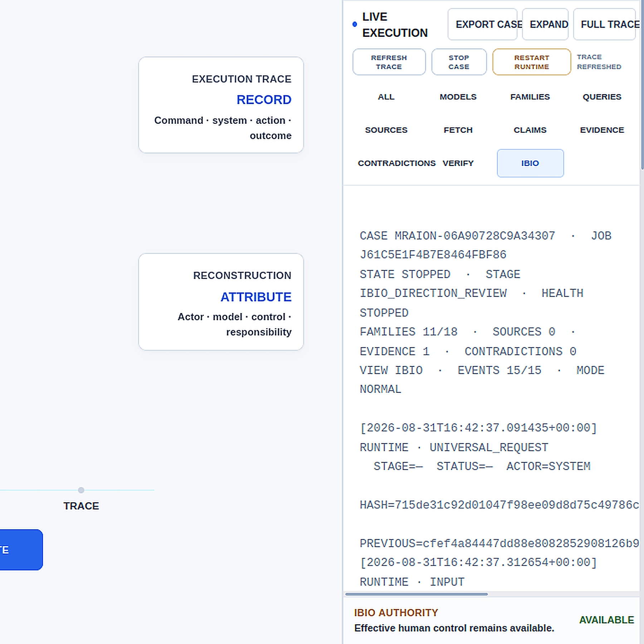The width and height of the screenshot is (644, 644).
Task: Switch to the Fetch tab
Action: (x=458, y=130)
